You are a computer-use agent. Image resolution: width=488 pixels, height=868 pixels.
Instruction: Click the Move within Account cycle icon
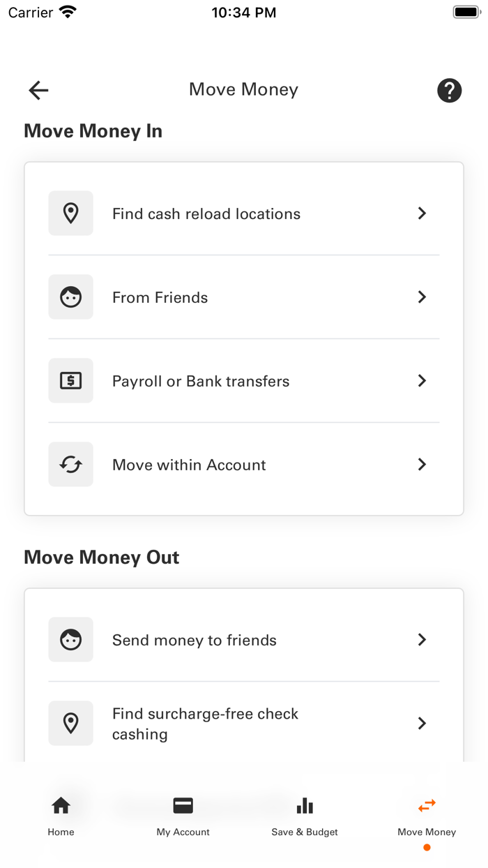pyautogui.click(x=70, y=464)
